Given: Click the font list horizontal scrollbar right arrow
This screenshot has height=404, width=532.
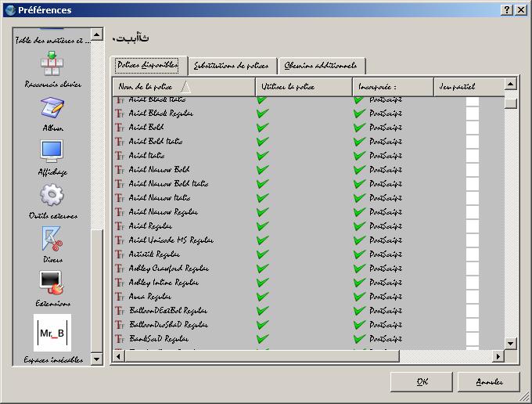Looking at the screenshot, I should coord(496,356).
